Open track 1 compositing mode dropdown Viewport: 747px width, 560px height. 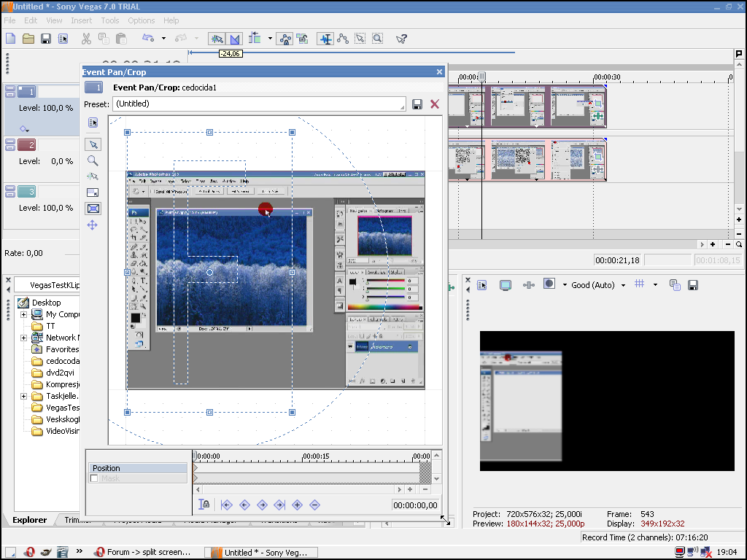pos(24,128)
